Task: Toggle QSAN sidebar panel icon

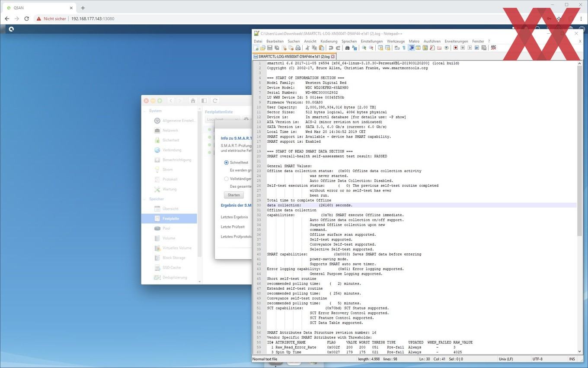Action: (x=204, y=100)
